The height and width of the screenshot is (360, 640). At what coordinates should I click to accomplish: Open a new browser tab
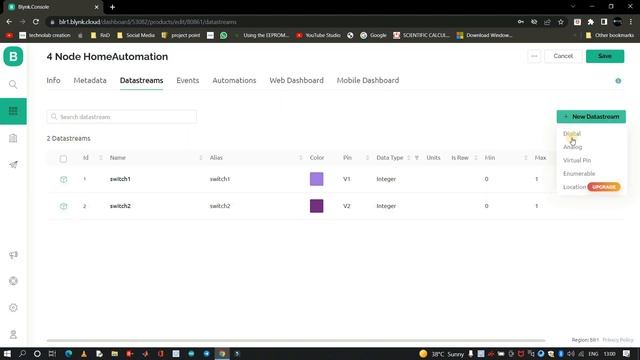click(x=112, y=7)
